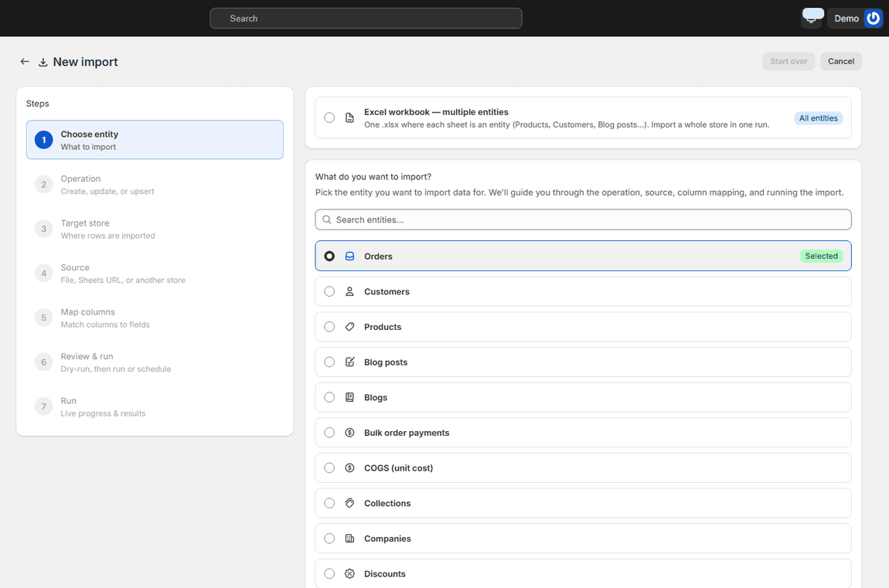Click the Collections icon
This screenshot has width=889, height=588.
(350, 503)
